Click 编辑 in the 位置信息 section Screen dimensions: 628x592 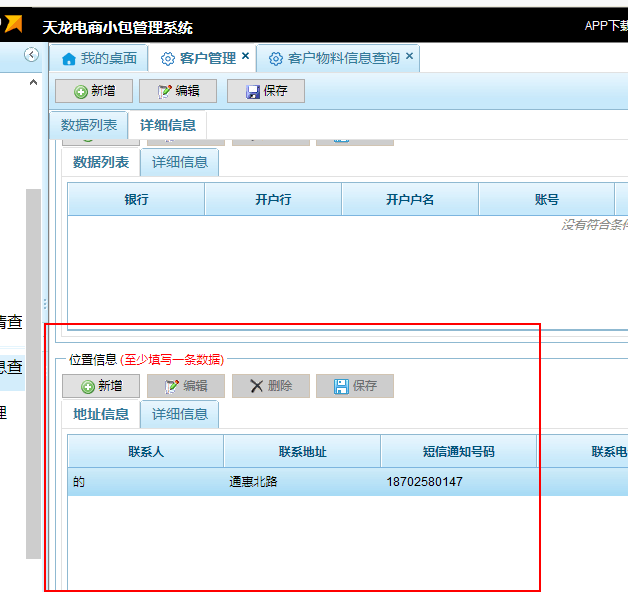186,386
